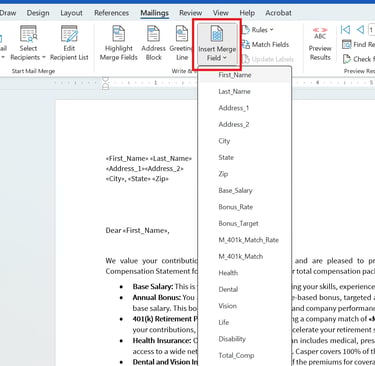
Task: Choose Address_1 from merge field list
Action: 245,108
